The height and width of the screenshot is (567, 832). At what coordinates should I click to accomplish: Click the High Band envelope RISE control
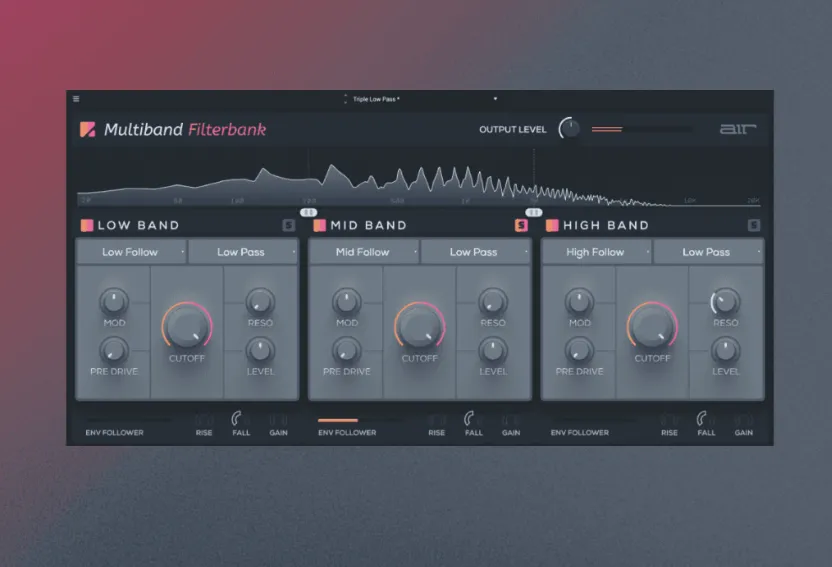point(669,420)
